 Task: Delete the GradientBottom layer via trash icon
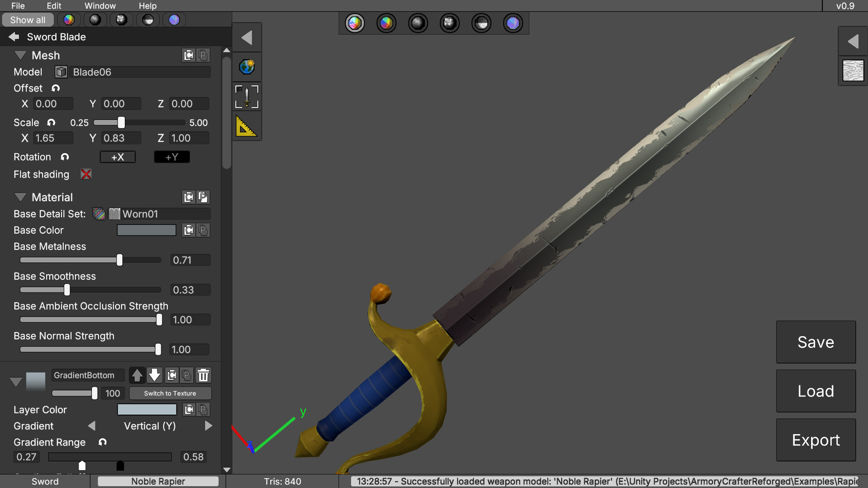click(203, 375)
